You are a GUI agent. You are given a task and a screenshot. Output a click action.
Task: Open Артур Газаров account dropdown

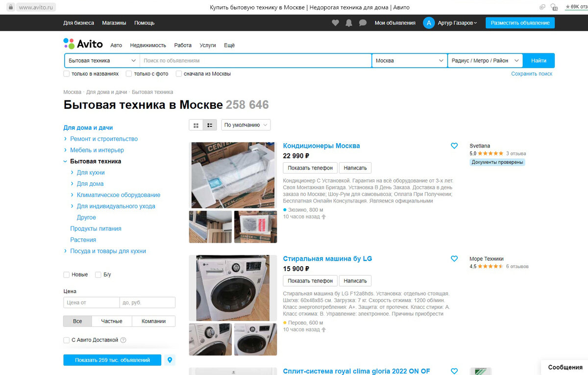(x=458, y=23)
